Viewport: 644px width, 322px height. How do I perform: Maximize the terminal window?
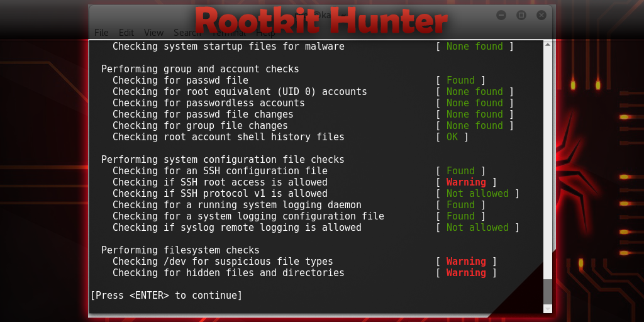click(x=521, y=15)
